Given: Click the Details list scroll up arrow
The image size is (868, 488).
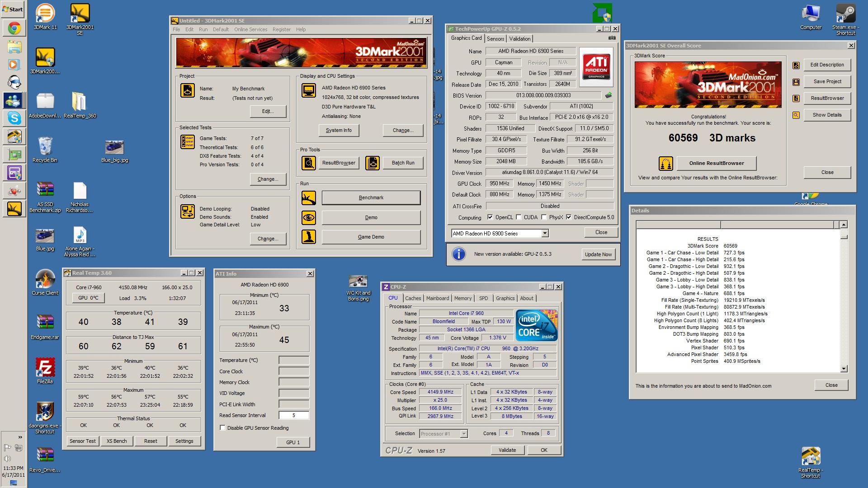Looking at the screenshot, I should [x=844, y=225].
